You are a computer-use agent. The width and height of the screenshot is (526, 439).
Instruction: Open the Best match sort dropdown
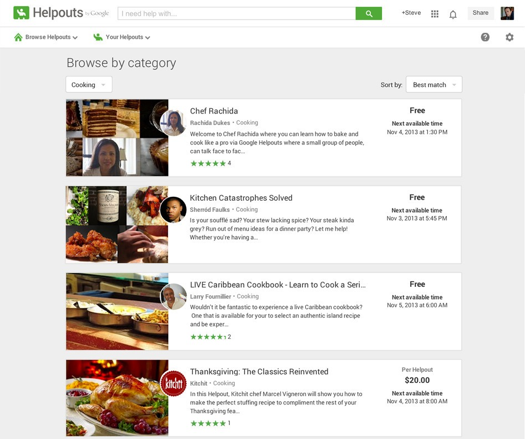click(434, 85)
